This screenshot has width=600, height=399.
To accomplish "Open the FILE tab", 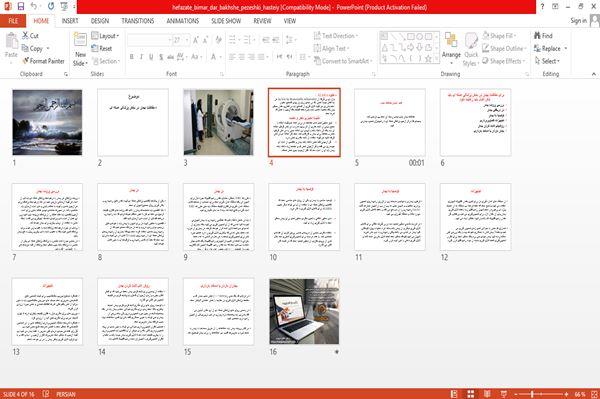I will pyautogui.click(x=13, y=21).
